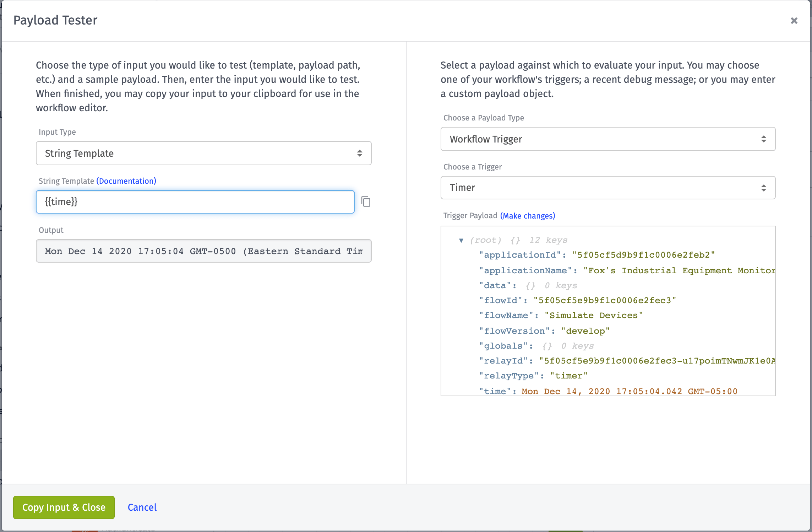The width and height of the screenshot is (812, 532).
Task: Click the time value in payload
Action: tap(630, 391)
